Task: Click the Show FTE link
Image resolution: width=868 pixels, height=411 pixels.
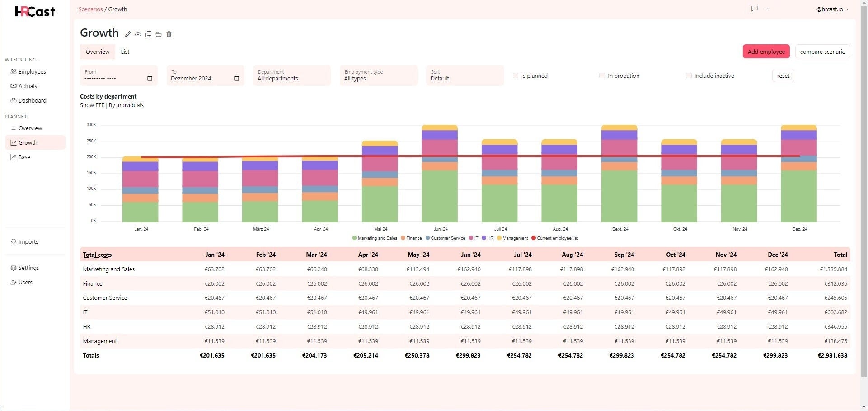Action: (92, 105)
